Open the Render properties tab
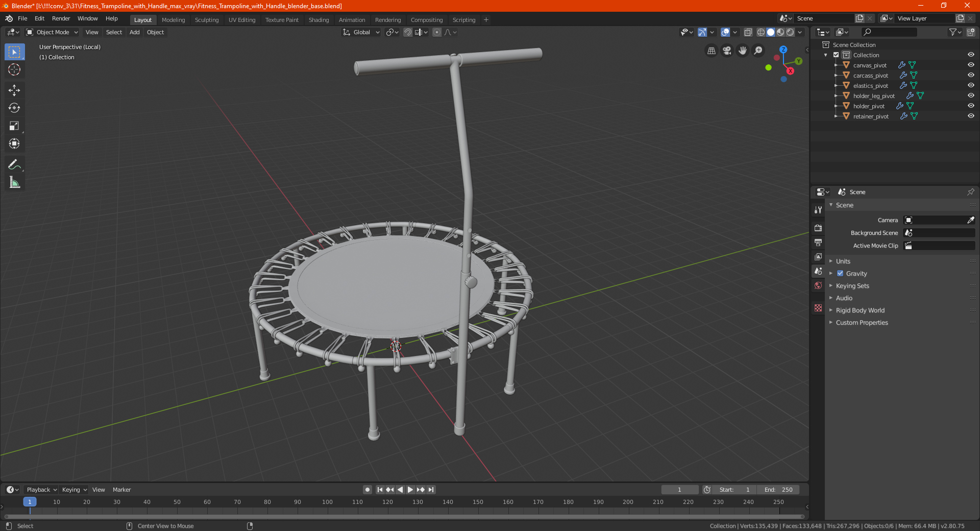 818,228
